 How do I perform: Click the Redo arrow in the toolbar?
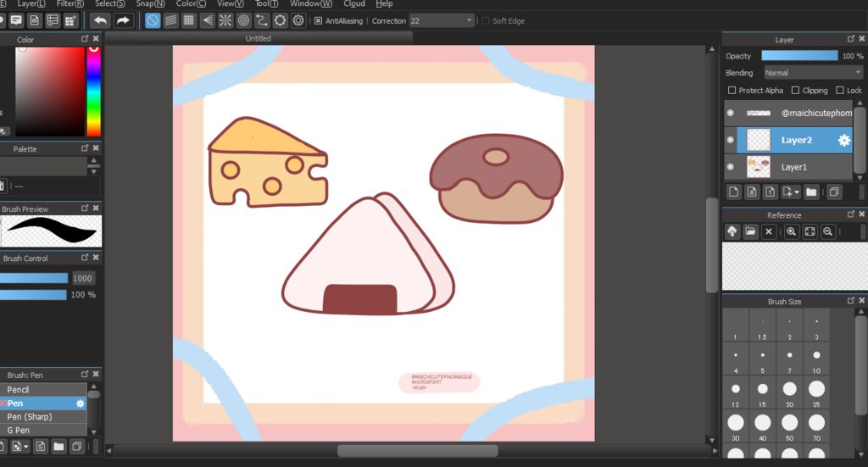(x=123, y=20)
